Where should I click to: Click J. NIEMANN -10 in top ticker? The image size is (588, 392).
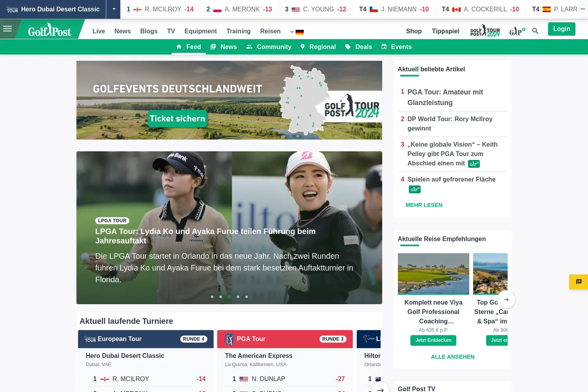[394, 9]
